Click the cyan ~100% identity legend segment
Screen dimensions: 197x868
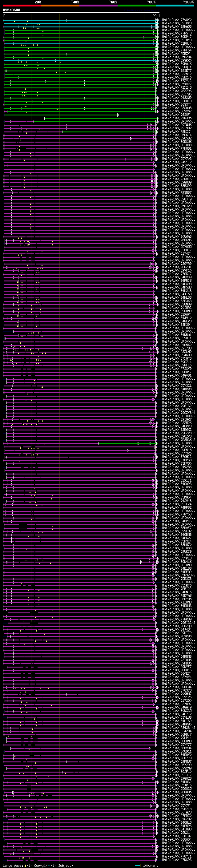point(175,6)
